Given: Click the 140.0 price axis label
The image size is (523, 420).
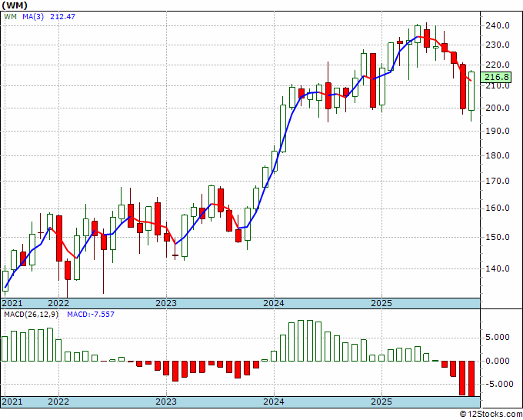Looking at the screenshot, I should tap(497, 268).
